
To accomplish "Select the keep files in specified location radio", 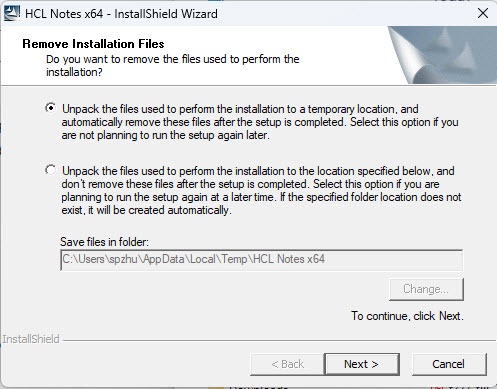I will click(51, 170).
